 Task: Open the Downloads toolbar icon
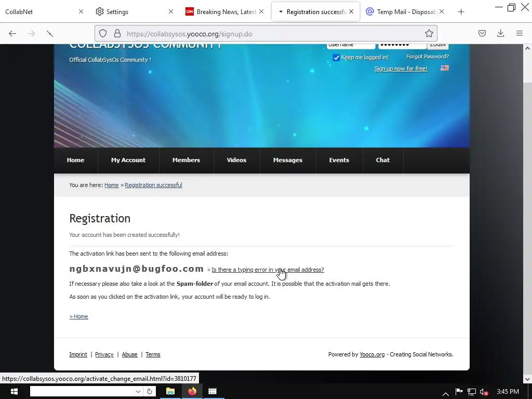(x=500, y=33)
